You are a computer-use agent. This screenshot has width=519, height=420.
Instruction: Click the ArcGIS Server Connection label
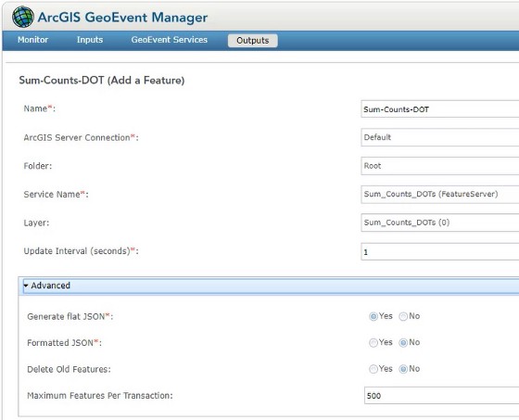81,138
